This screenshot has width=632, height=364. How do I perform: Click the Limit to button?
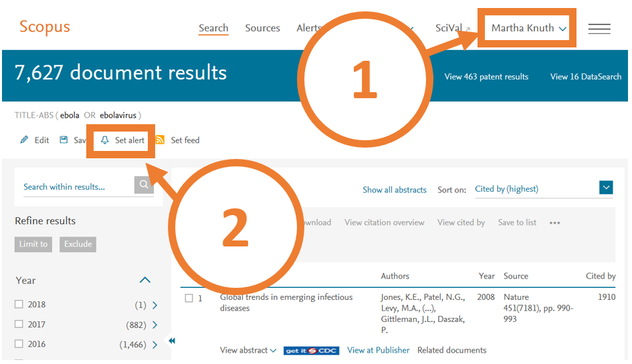33,244
